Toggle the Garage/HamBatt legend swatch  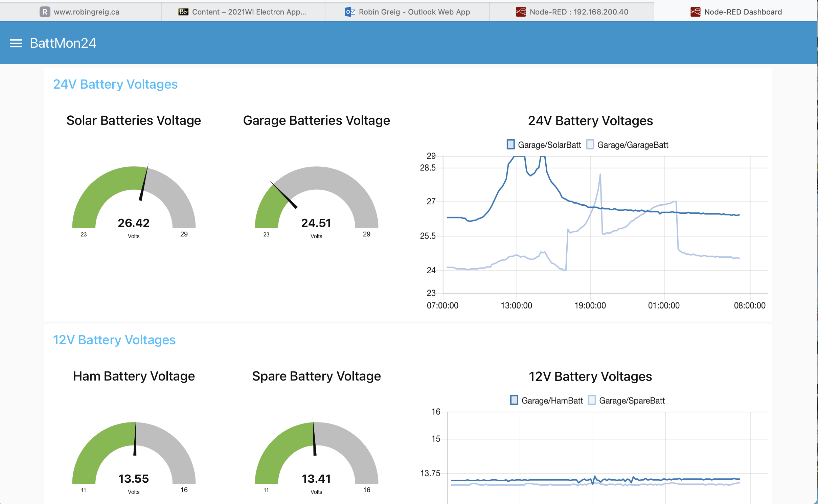click(x=514, y=400)
